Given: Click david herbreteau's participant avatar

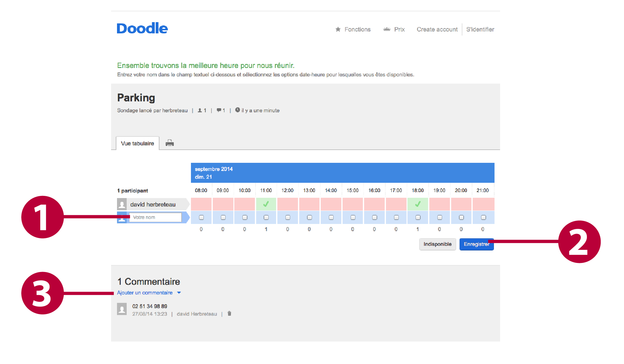Looking at the screenshot, I should [x=122, y=204].
